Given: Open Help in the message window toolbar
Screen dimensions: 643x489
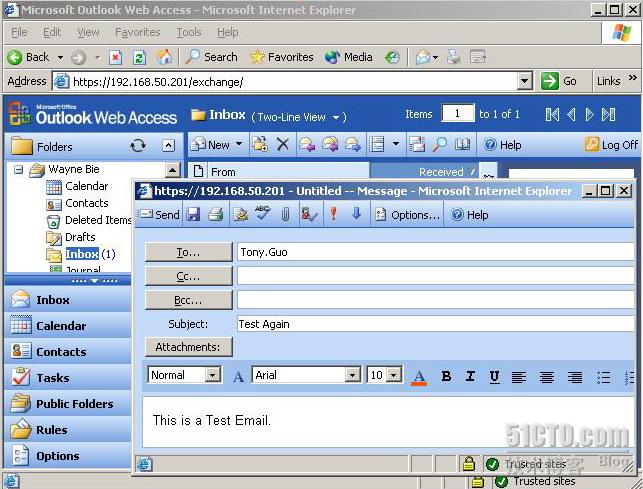Looking at the screenshot, I should 470,215.
